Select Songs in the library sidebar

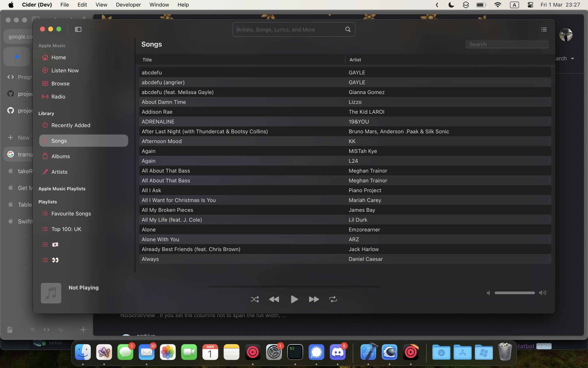click(x=84, y=141)
